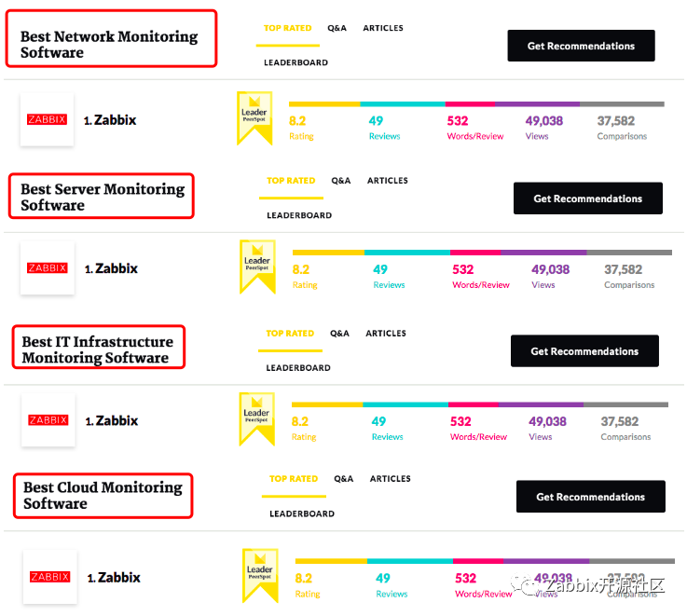Open Leaderboard tab under Best Network Monitoring Software
The width and height of the screenshot is (687, 616).
coord(295,63)
